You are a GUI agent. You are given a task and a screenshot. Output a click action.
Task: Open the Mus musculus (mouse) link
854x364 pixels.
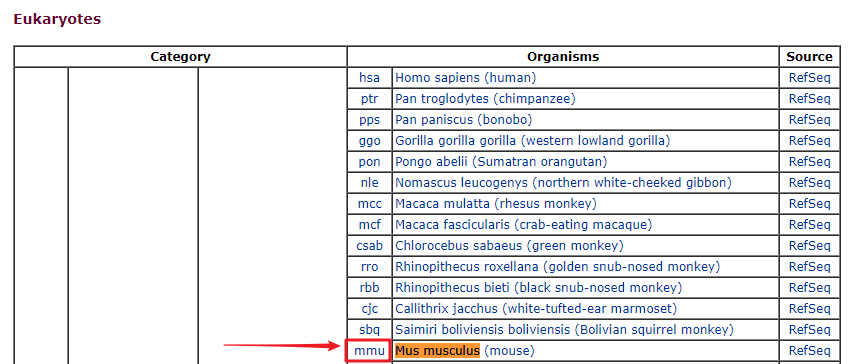tap(465, 350)
